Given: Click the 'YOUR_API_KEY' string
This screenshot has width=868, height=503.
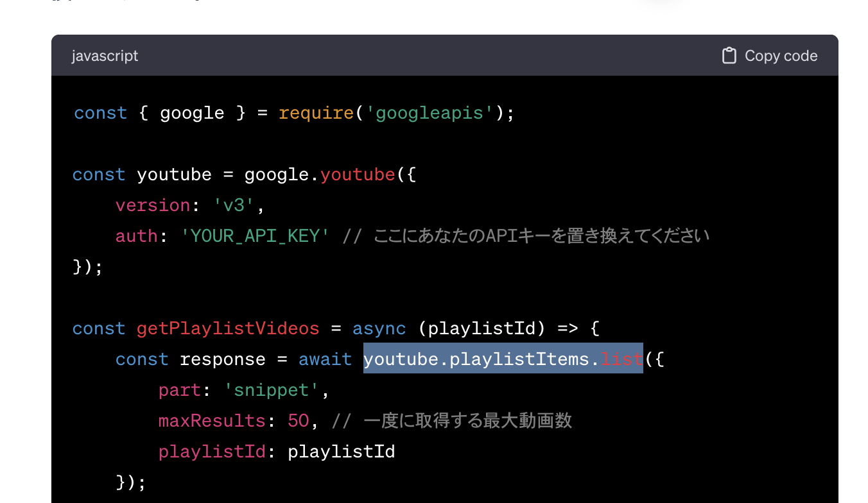Looking at the screenshot, I should 256,236.
